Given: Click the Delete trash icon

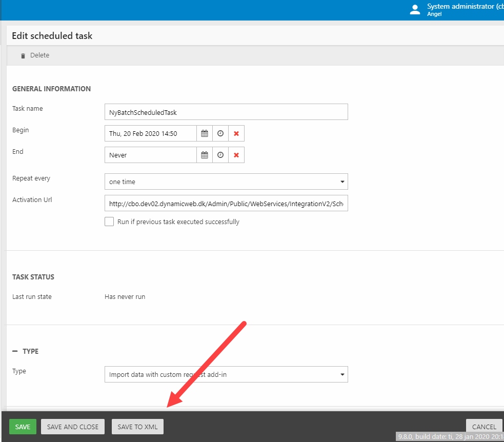Looking at the screenshot, I should (23, 55).
